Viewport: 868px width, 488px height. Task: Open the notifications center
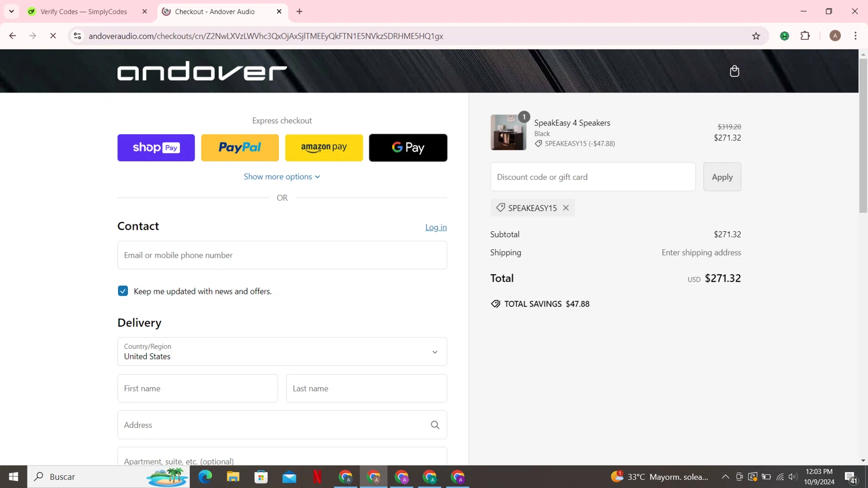click(x=851, y=477)
